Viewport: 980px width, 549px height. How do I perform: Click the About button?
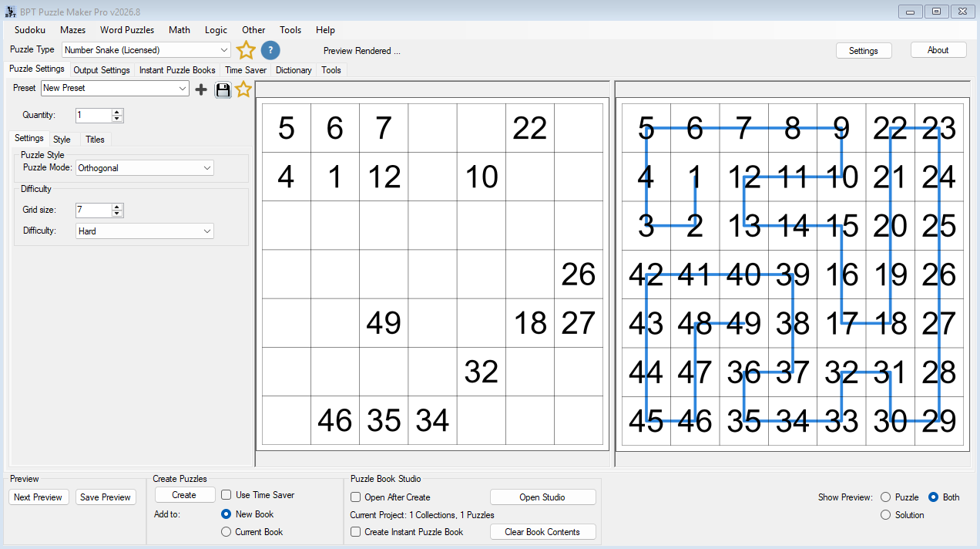coord(938,50)
